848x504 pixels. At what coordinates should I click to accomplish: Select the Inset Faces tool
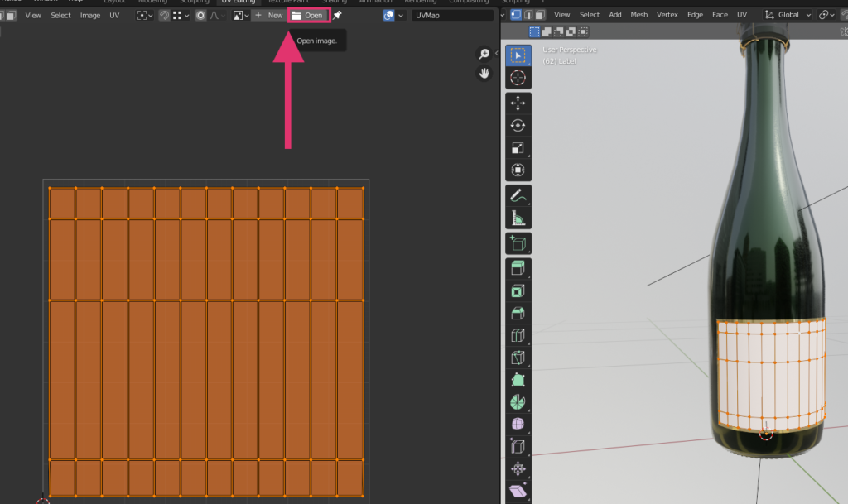(518, 291)
